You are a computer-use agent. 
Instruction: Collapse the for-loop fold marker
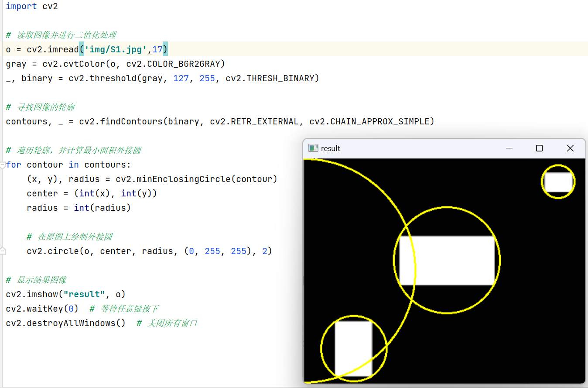tap(3, 165)
